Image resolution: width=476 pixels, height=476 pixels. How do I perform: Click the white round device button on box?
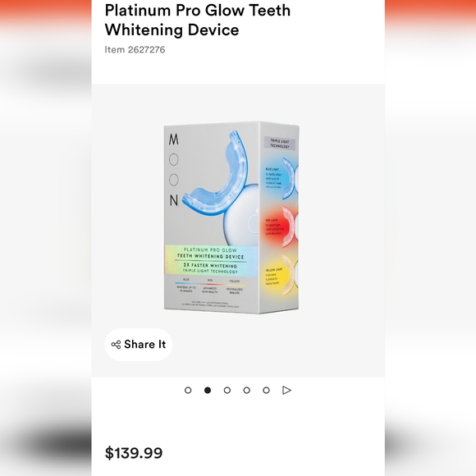click(253, 224)
